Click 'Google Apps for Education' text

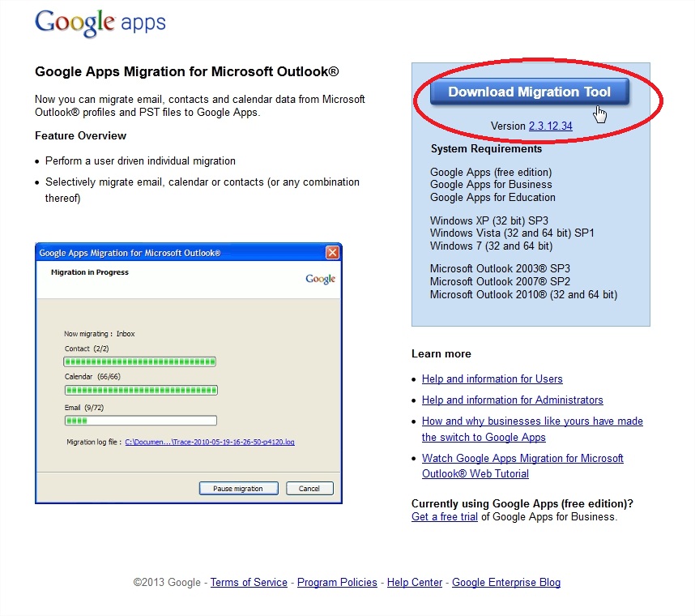[492, 197]
